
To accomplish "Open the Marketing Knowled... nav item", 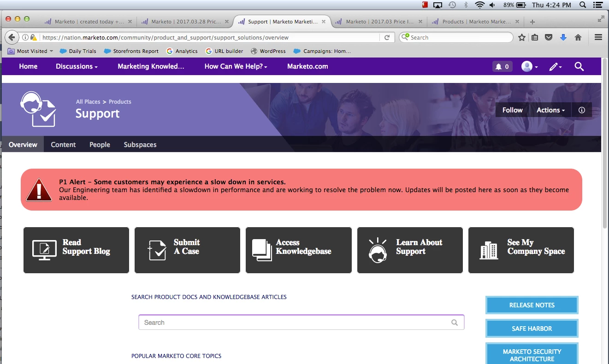I will point(151,66).
